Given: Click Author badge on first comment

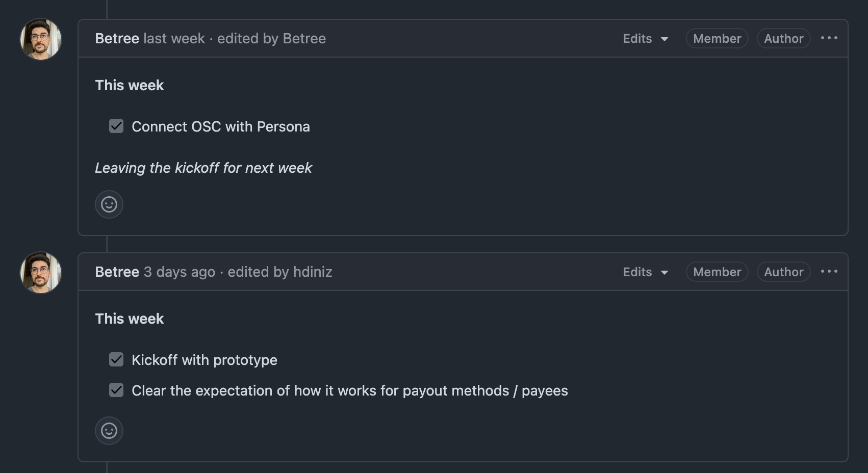Looking at the screenshot, I should (x=783, y=39).
